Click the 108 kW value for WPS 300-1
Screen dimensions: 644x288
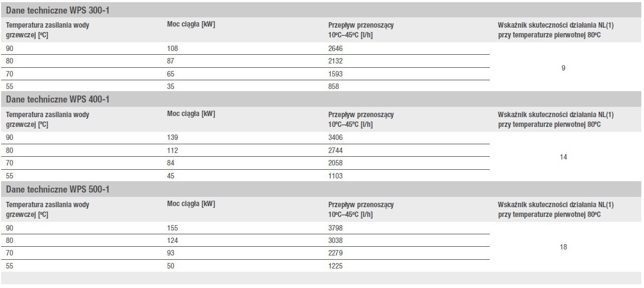pyautogui.click(x=173, y=48)
